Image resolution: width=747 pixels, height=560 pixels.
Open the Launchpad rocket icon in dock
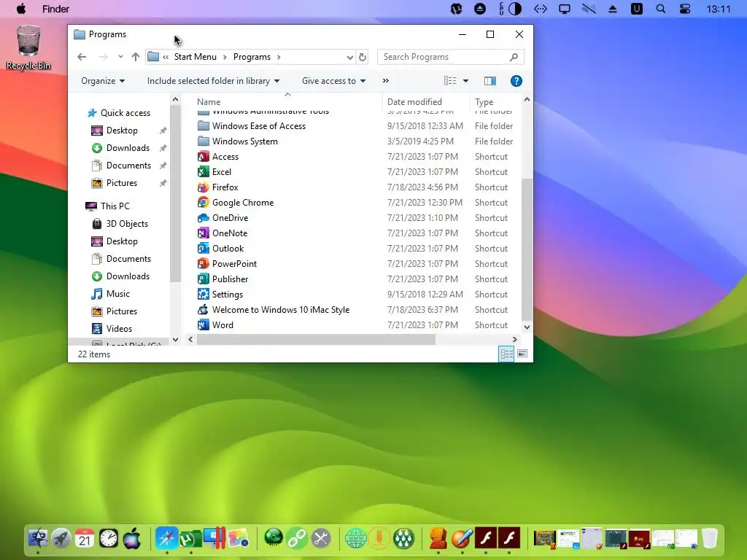[61, 539]
